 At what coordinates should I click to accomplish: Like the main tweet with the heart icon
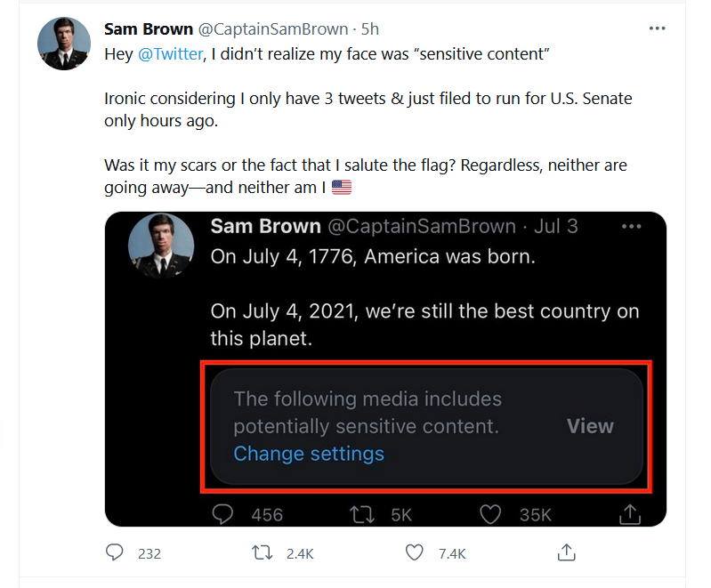coord(414,552)
